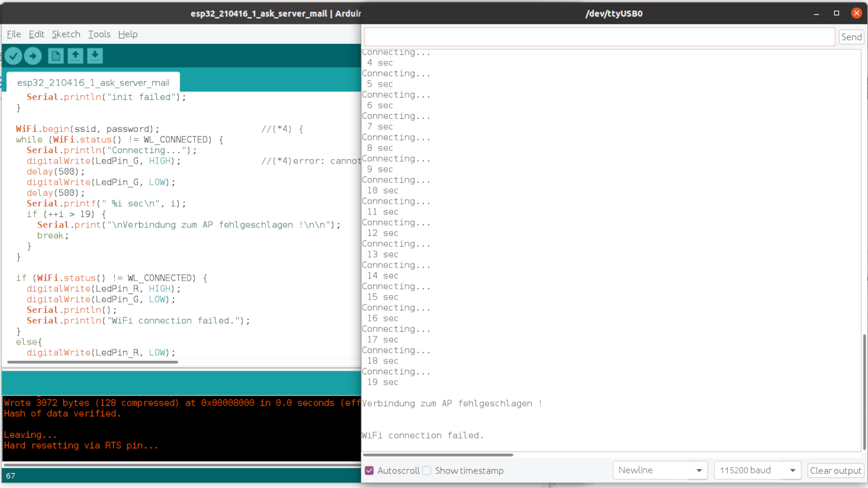
Task: Click the serial monitor horizontal scrollbar
Action: (438, 454)
